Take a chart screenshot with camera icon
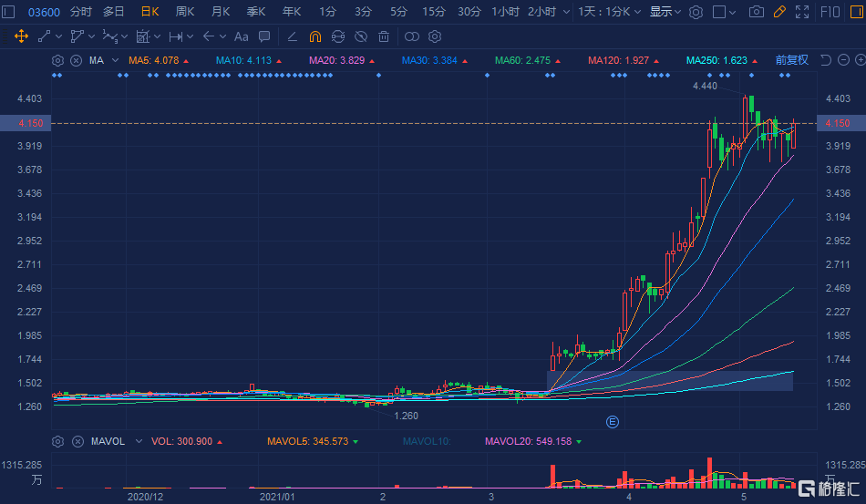 coord(756,12)
